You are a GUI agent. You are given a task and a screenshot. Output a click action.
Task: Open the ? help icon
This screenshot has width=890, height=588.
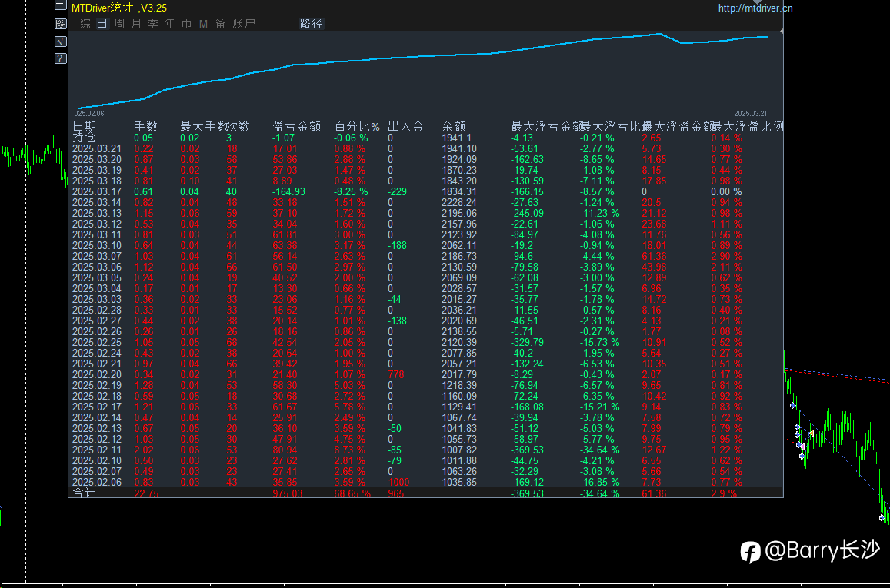click(60, 58)
